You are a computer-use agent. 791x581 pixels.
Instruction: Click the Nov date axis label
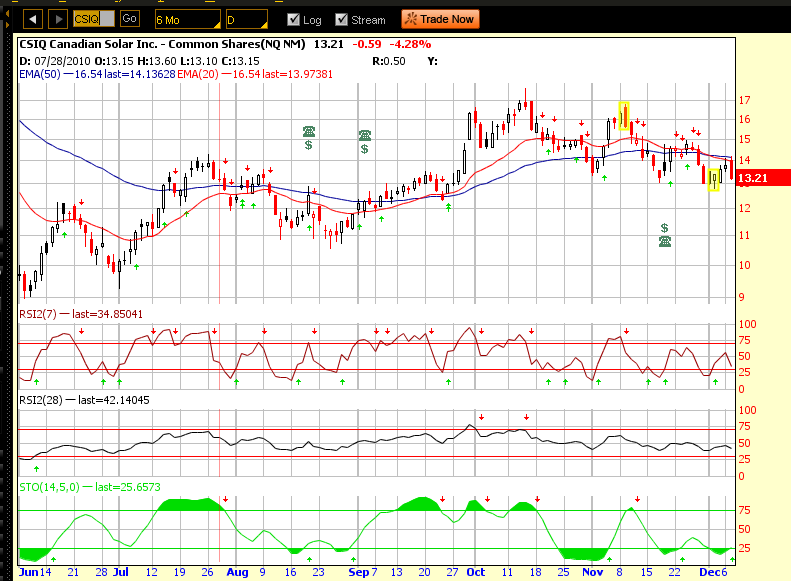[x=593, y=572]
